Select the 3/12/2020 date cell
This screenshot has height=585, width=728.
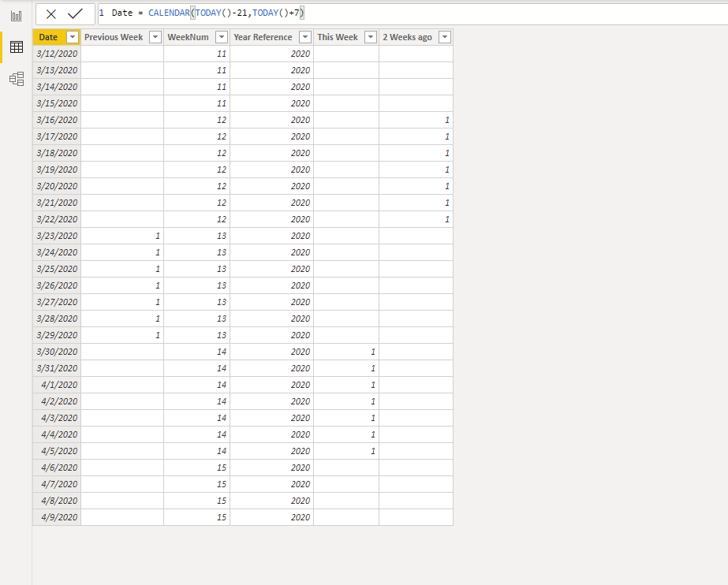click(x=57, y=54)
